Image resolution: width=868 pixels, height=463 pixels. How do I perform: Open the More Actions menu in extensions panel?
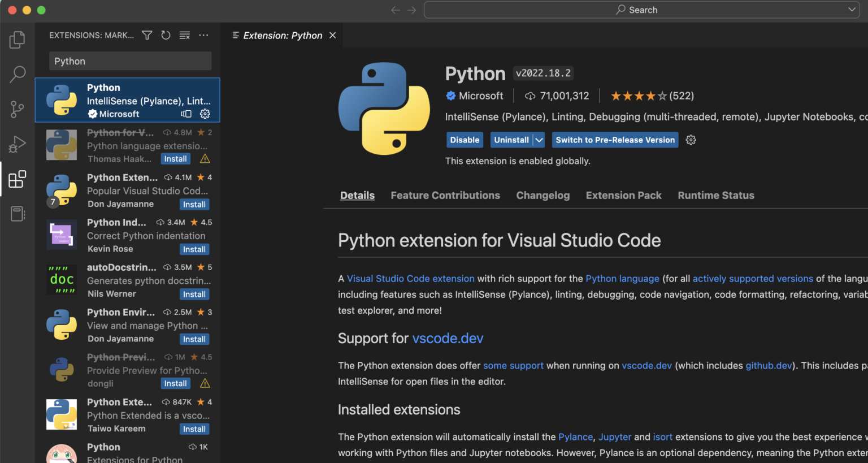[x=203, y=35]
